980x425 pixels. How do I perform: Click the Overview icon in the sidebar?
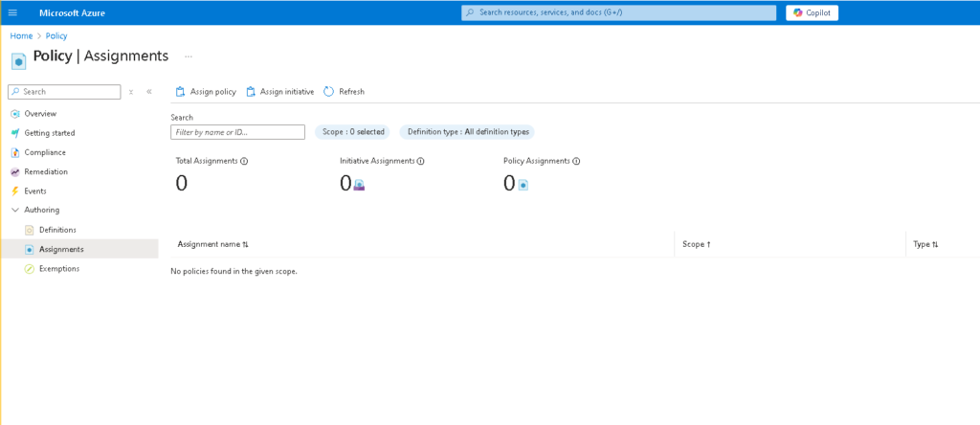pyautogui.click(x=15, y=114)
